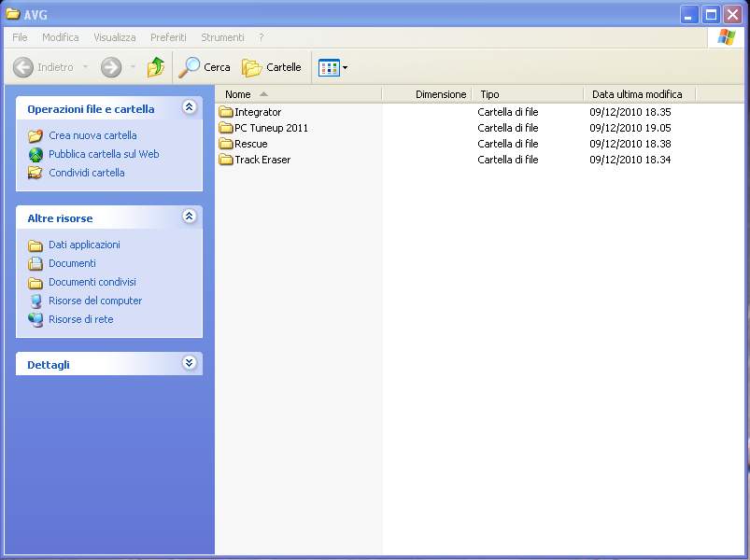
Task: Click the forward arrow navigation icon
Action: click(111, 67)
